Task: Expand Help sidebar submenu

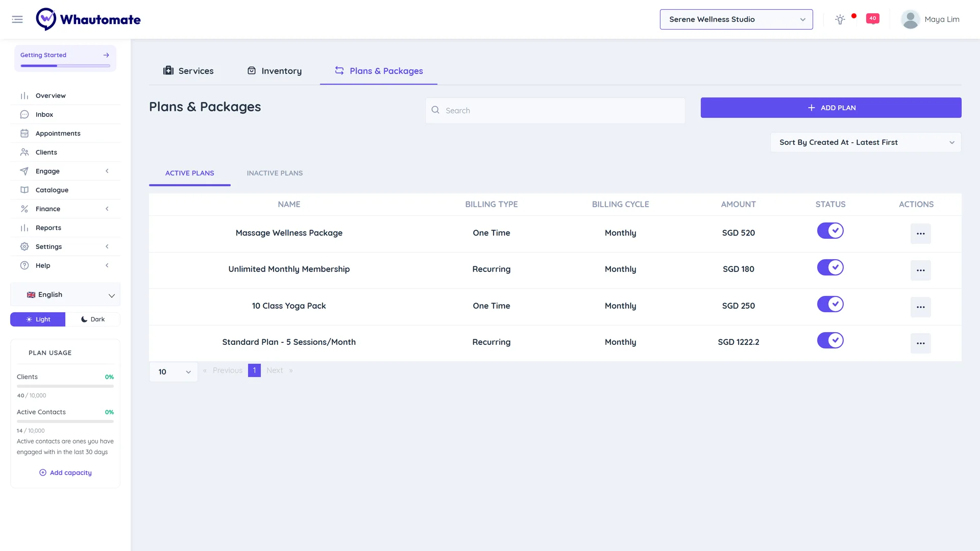Action: [65, 265]
